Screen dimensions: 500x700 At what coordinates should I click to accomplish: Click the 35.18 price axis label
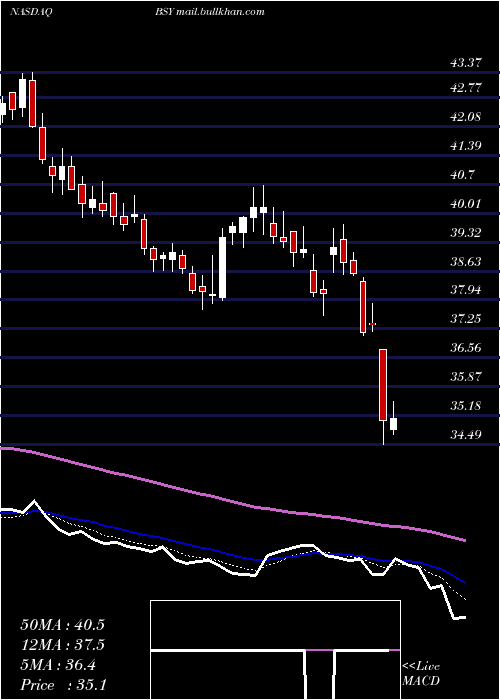466,406
